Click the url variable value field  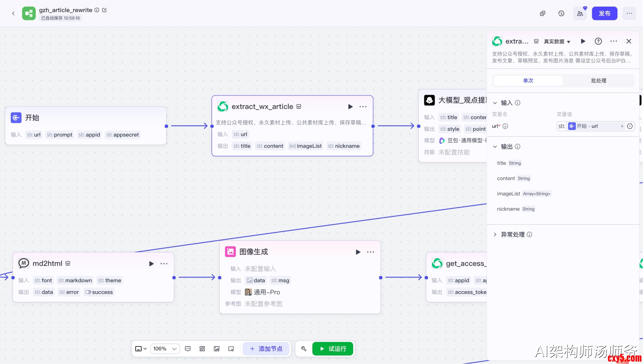point(595,126)
